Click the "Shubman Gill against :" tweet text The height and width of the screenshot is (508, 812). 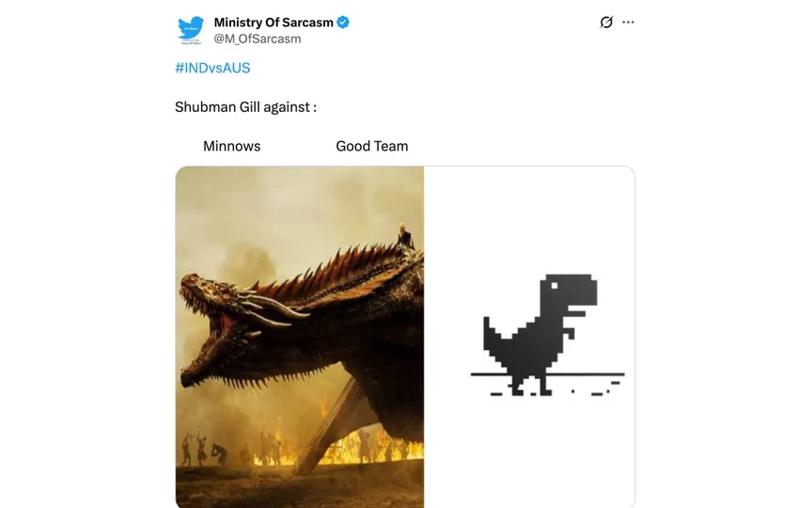pyautogui.click(x=245, y=107)
